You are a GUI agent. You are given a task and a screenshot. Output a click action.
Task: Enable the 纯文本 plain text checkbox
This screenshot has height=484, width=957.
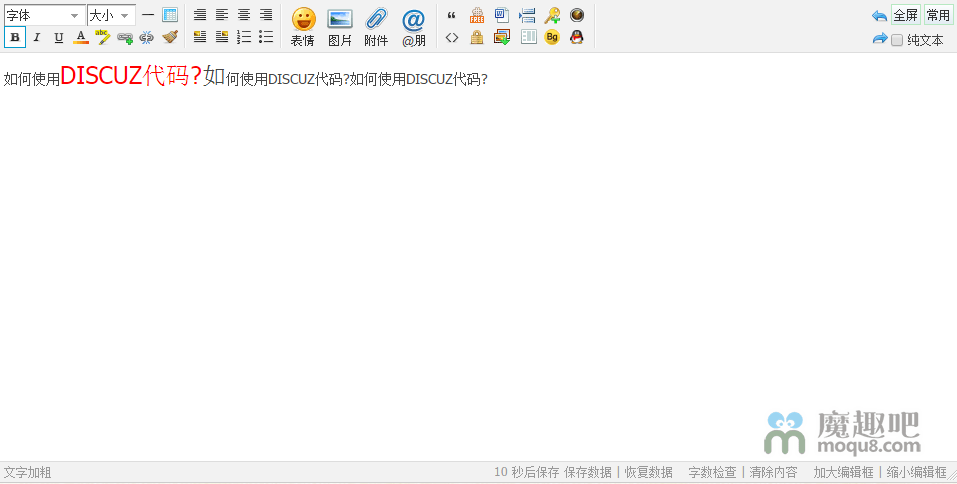pos(897,40)
